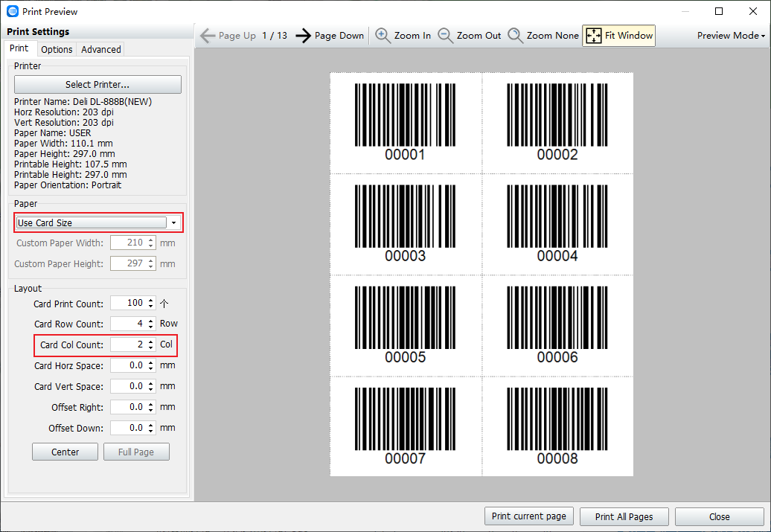Increase Offset Right with up stepper
The image size is (771, 532).
(x=151, y=404)
